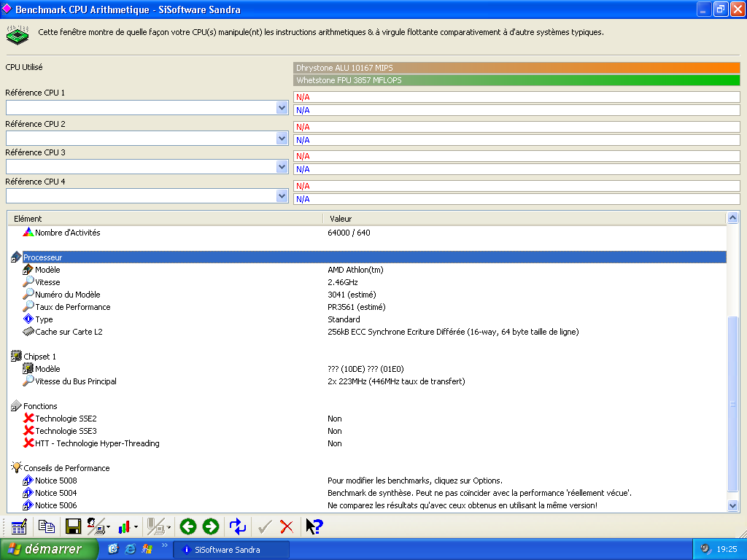Click the red X cancel toolbar icon
This screenshot has width=747, height=560.
coord(287,526)
